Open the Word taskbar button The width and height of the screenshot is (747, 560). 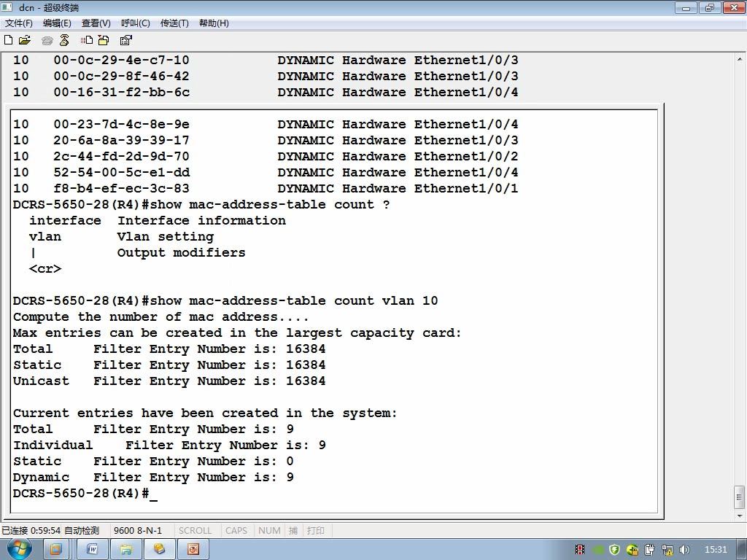point(92,550)
